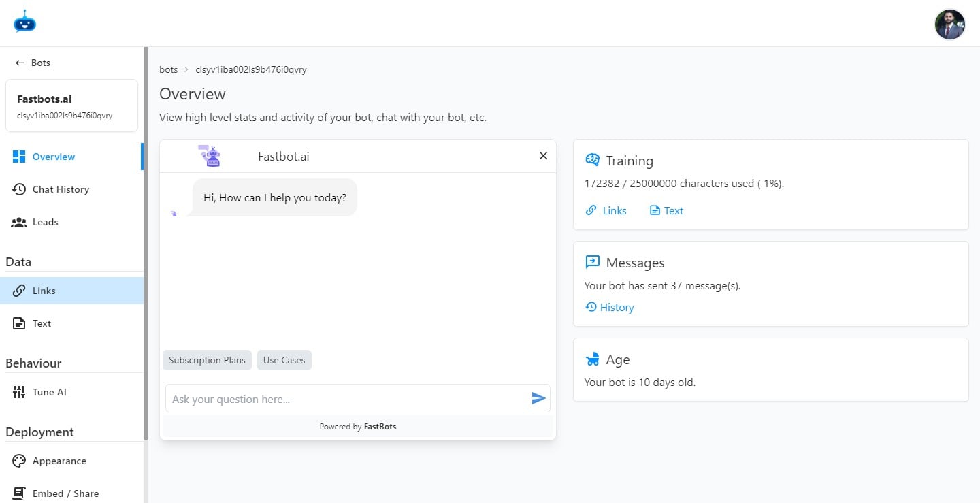Click the Fastbots robot logo
Viewport: 980px width, 503px height.
[24, 22]
